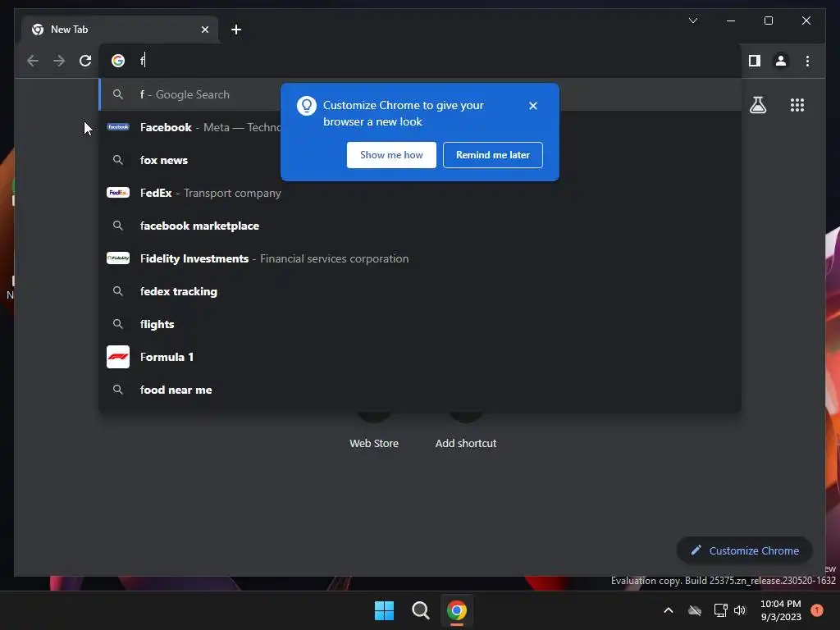This screenshot has height=630, width=840.
Task: Click the FedEx logo icon
Action: point(118,193)
